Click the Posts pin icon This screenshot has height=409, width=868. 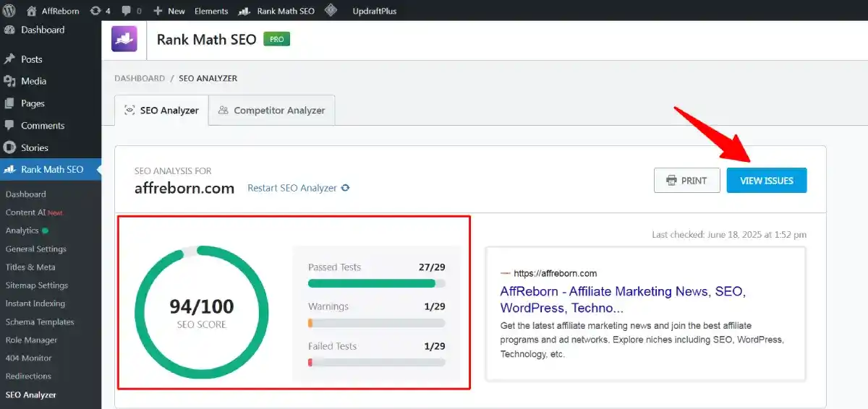coord(10,59)
